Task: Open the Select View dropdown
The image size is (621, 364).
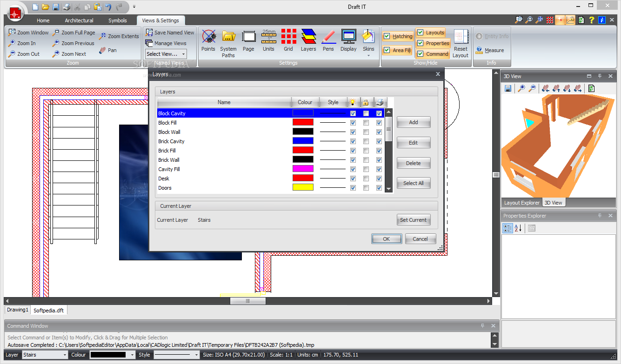Action: pos(166,54)
